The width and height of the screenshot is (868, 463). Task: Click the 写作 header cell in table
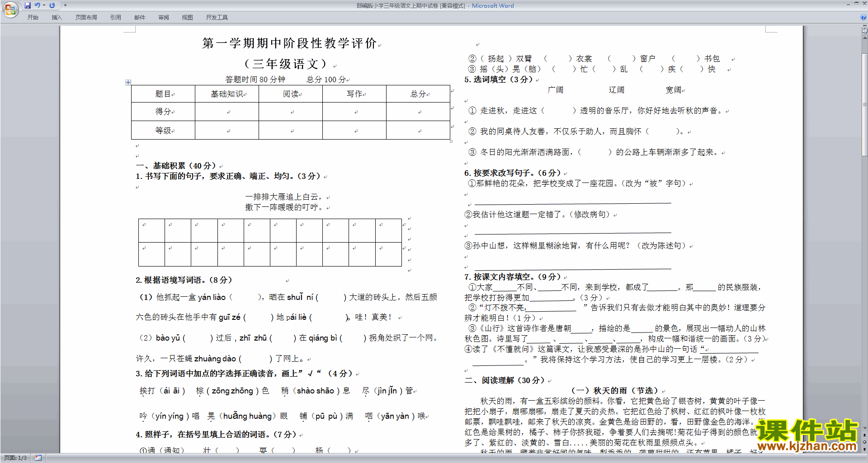click(354, 94)
